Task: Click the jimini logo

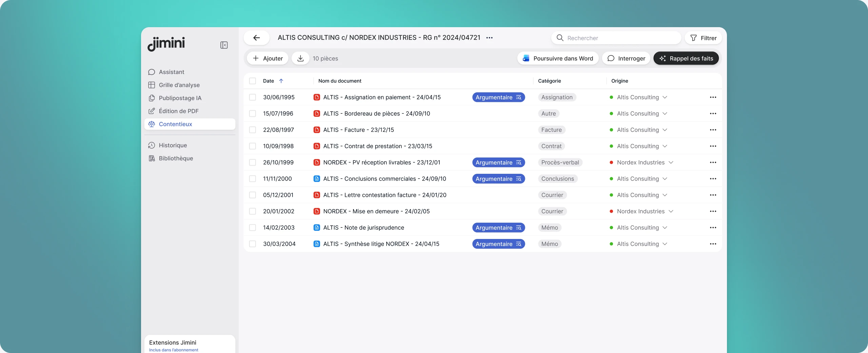Action: (x=166, y=44)
